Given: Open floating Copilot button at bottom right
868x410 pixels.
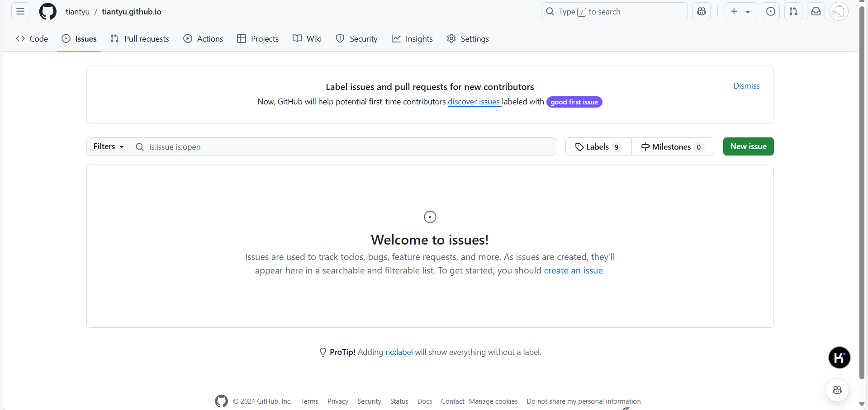Looking at the screenshot, I should click(837, 390).
